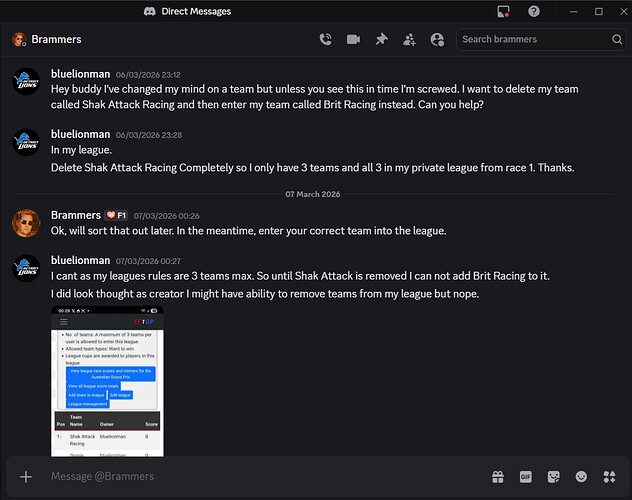This screenshot has height=500, width=632.
Task: Click the Direct Messages title at top
Action: point(195,12)
